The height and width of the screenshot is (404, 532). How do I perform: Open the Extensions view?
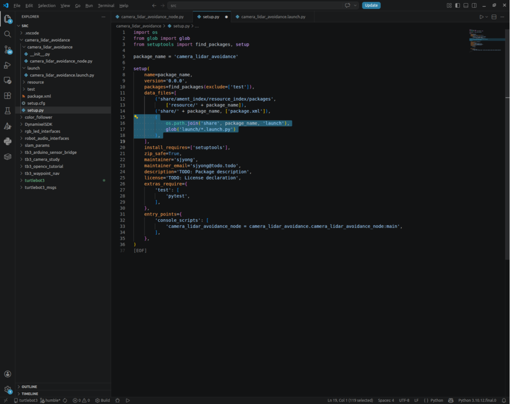(7, 96)
